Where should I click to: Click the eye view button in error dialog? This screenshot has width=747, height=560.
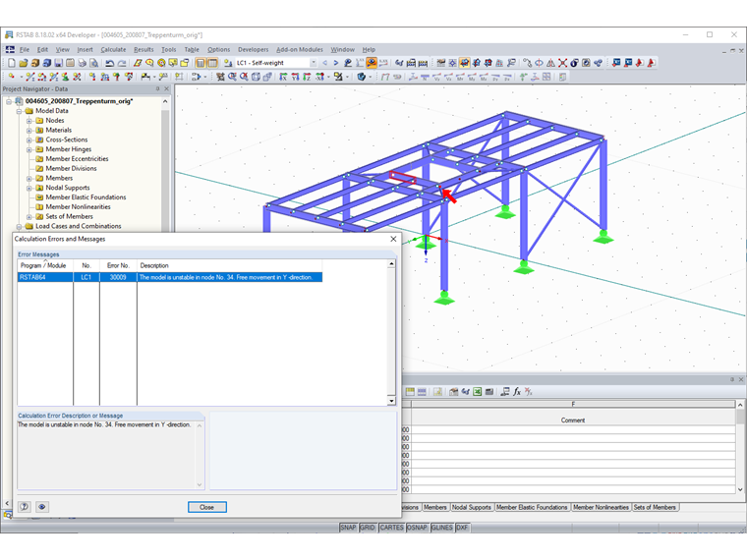pyautogui.click(x=42, y=507)
